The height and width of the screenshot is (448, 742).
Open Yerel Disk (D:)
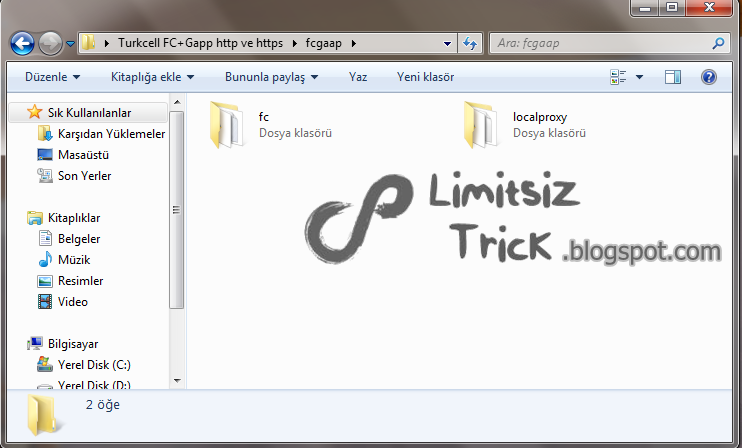[x=94, y=385]
